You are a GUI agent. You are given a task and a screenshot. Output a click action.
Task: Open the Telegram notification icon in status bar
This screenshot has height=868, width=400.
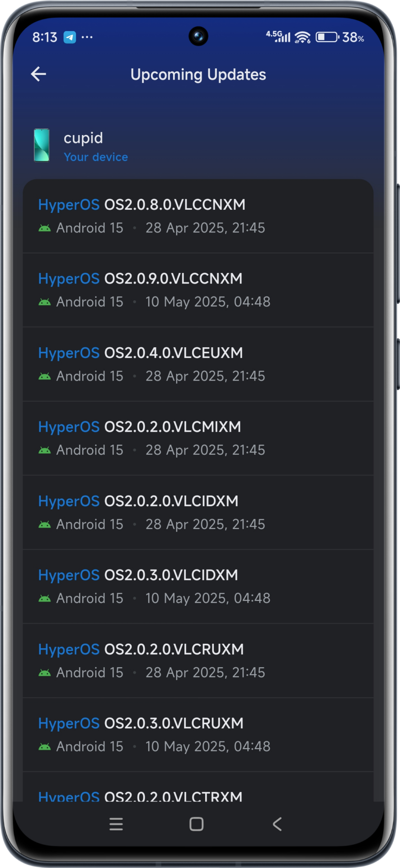coord(70,37)
